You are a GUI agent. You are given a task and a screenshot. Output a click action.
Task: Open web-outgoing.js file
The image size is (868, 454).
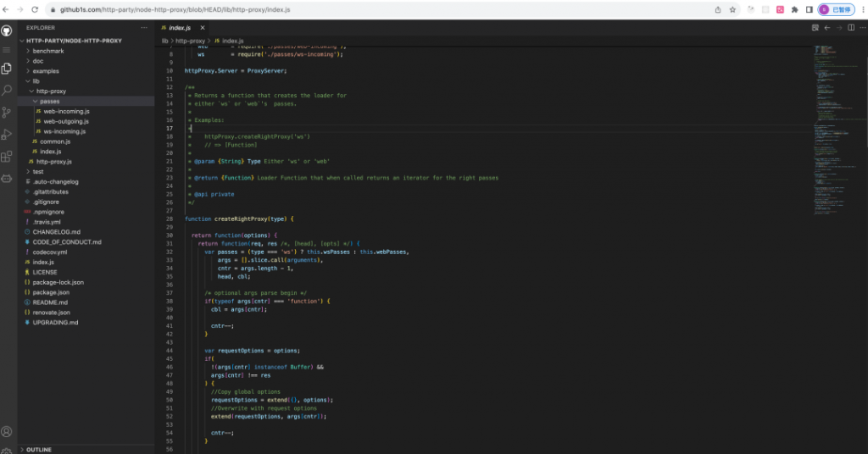point(86,121)
